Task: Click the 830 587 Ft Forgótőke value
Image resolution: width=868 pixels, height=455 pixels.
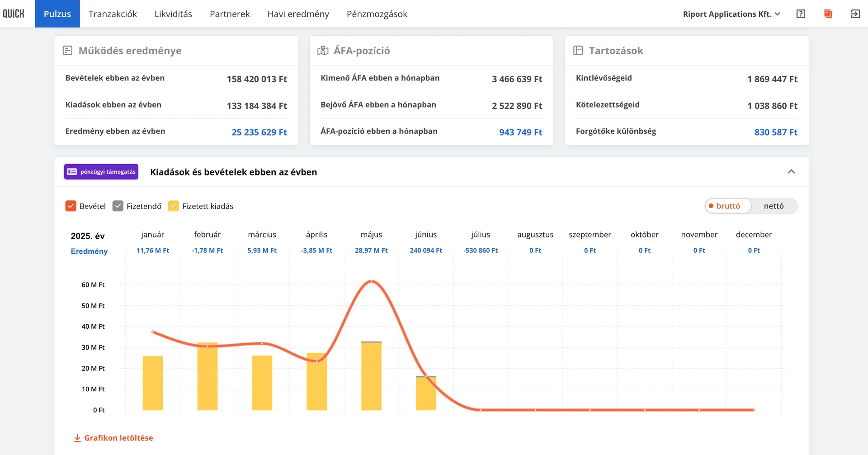Action: coord(776,132)
